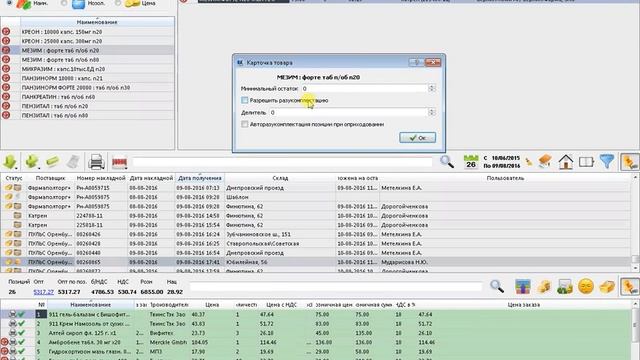Click the invoices table vertical scrollbar
This screenshot has height=360, width=640.
(635, 223)
